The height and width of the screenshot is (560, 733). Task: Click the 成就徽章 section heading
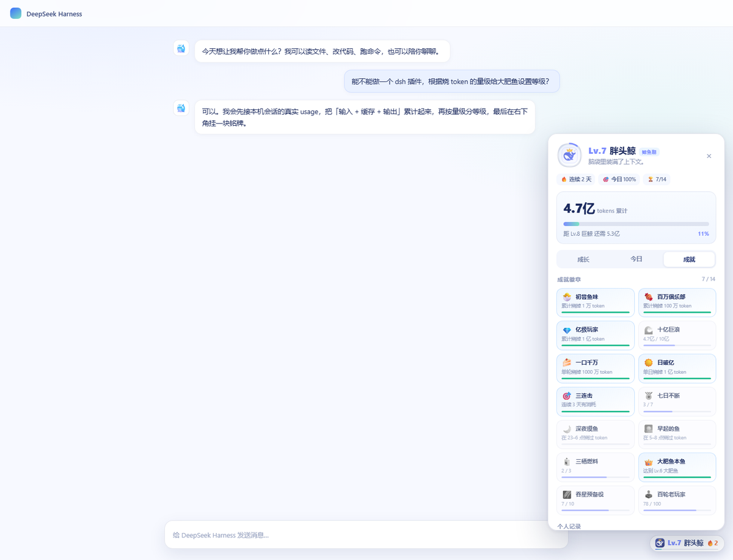(569, 279)
